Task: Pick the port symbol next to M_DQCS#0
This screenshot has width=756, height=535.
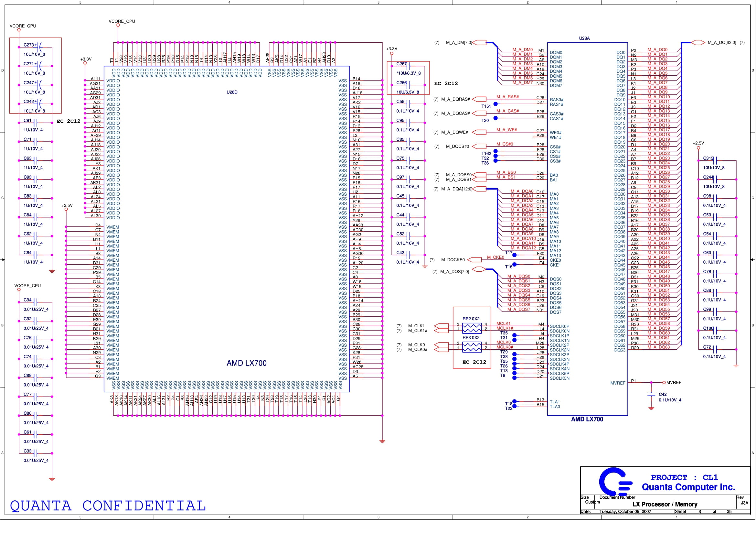Action: pos(479,146)
